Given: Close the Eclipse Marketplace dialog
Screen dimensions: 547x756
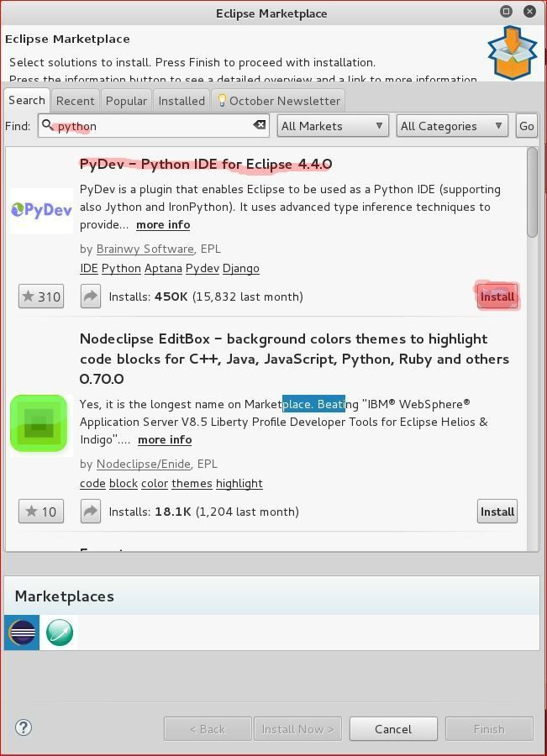Looking at the screenshot, I should tap(529, 12).
